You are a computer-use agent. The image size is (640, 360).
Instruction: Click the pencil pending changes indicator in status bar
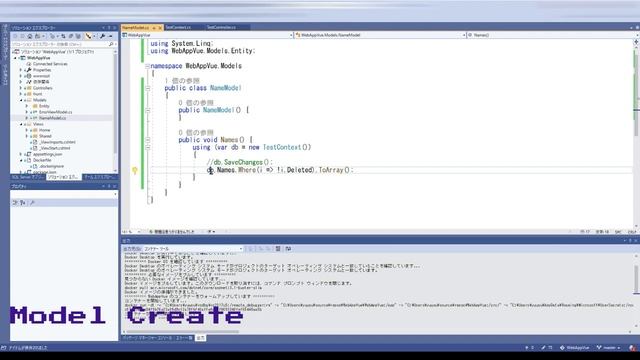coord(547,348)
